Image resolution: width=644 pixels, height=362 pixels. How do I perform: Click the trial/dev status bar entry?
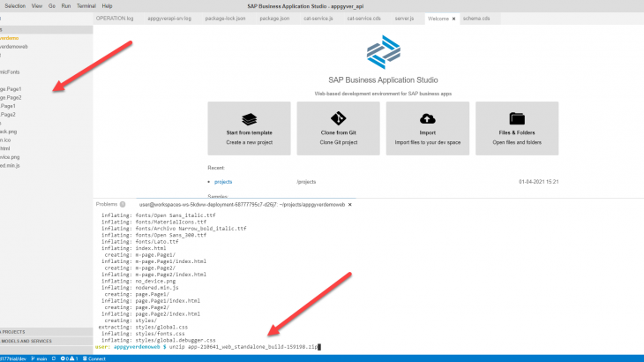click(12, 358)
